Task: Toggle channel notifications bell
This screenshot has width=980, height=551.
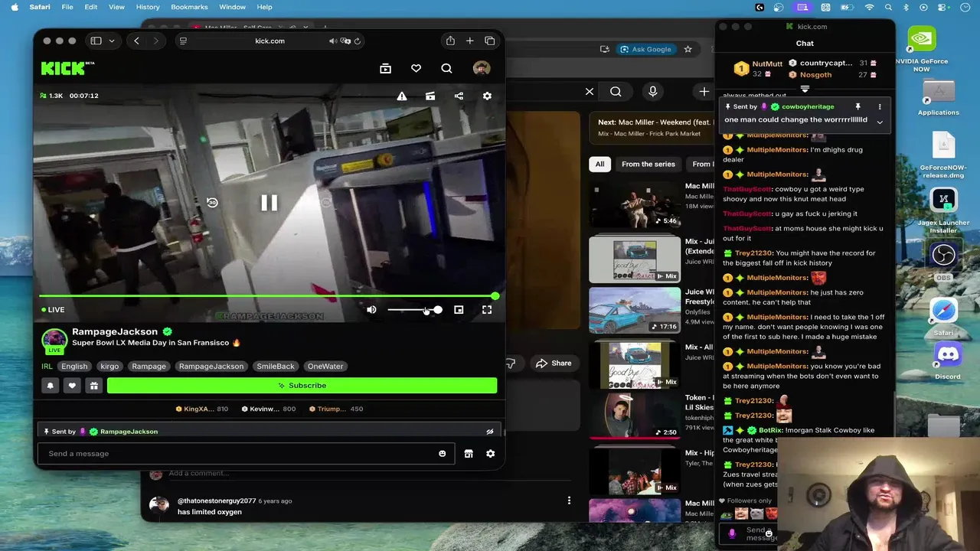Action: point(51,386)
